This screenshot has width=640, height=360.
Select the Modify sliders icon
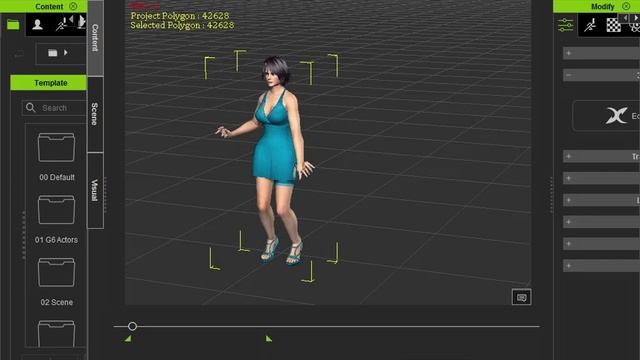tap(565, 25)
